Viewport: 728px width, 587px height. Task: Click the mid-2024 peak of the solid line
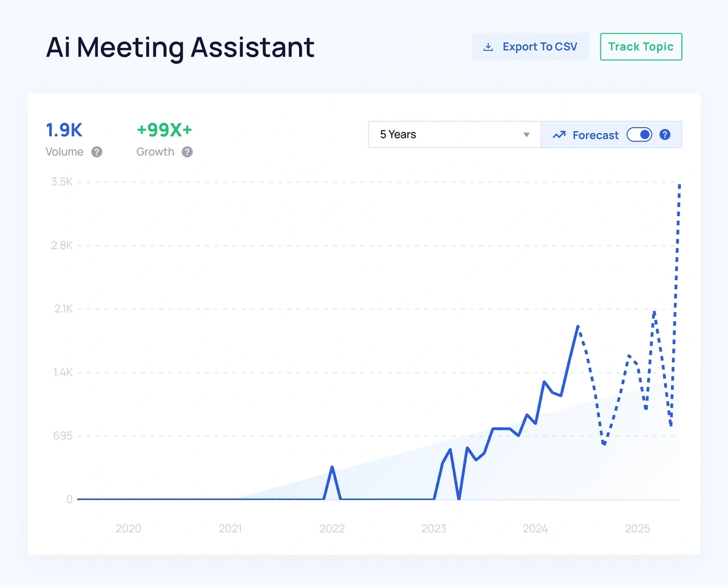point(578,327)
